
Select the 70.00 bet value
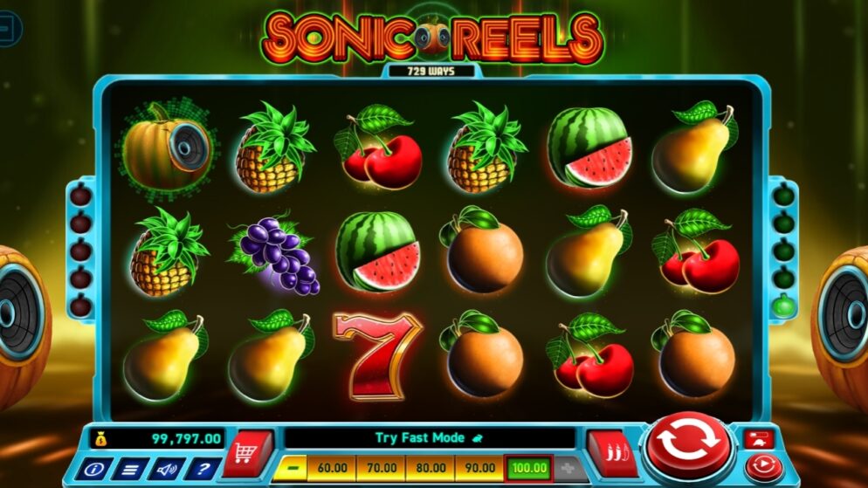[x=382, y=468]
